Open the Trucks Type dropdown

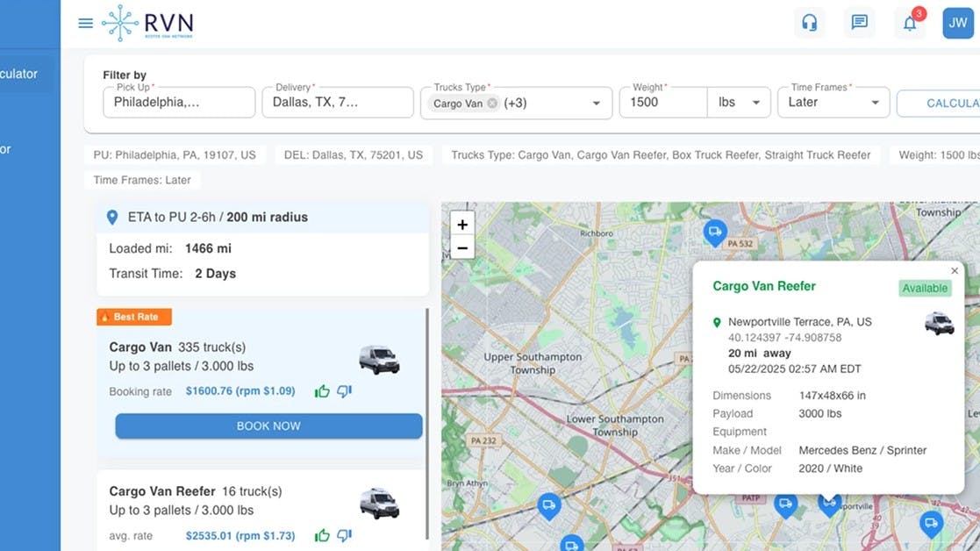tap(594, 103)
